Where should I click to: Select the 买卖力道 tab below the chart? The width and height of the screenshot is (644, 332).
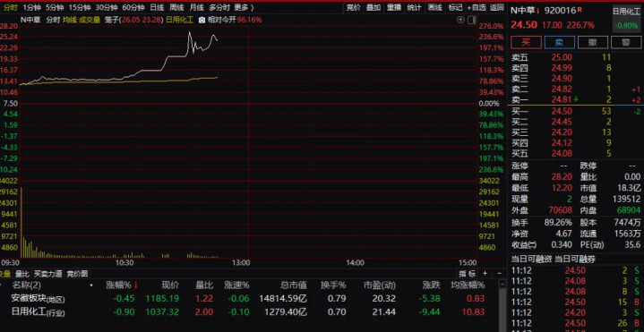coord(48,274)
